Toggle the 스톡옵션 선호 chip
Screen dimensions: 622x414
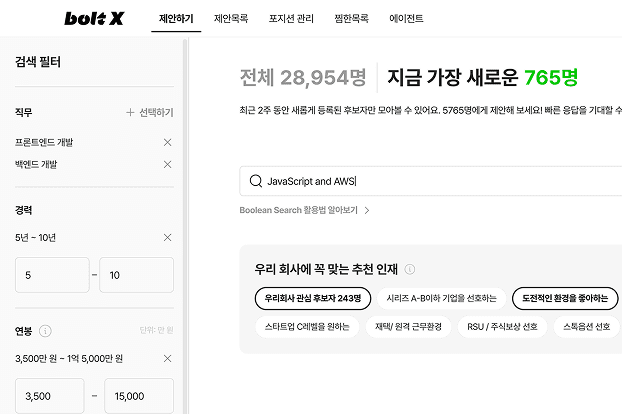[587, 327]
